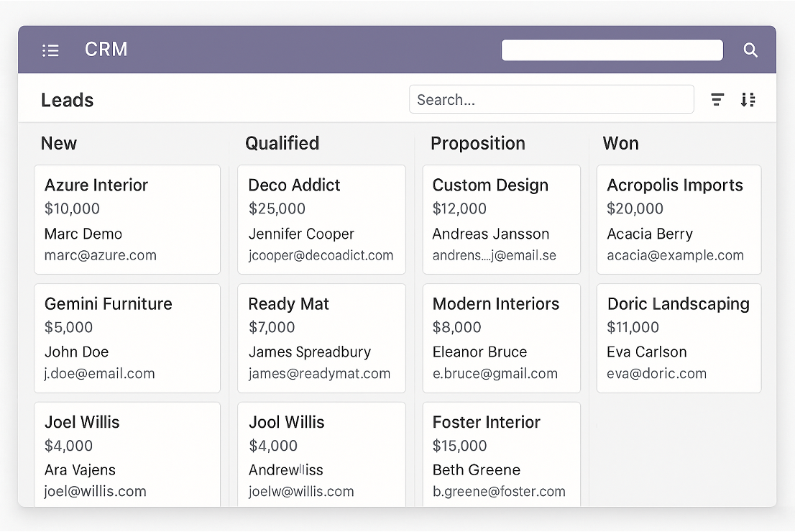This screenshot has height=532, width=795.
Task: Open the main menu list icon
Action: tap(50, 50)
